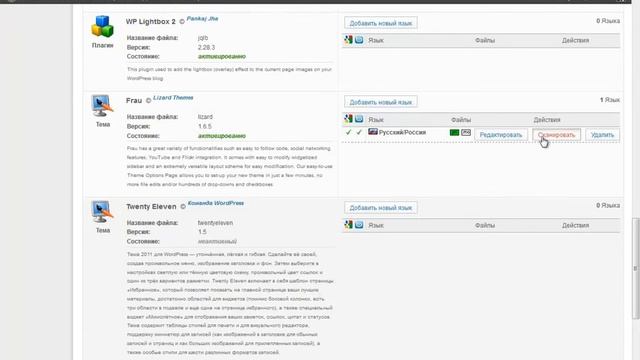Viewport: 640px width, 360px height.
Task: Add new language for Twenty Eleven theme
Action: (381, 207)
